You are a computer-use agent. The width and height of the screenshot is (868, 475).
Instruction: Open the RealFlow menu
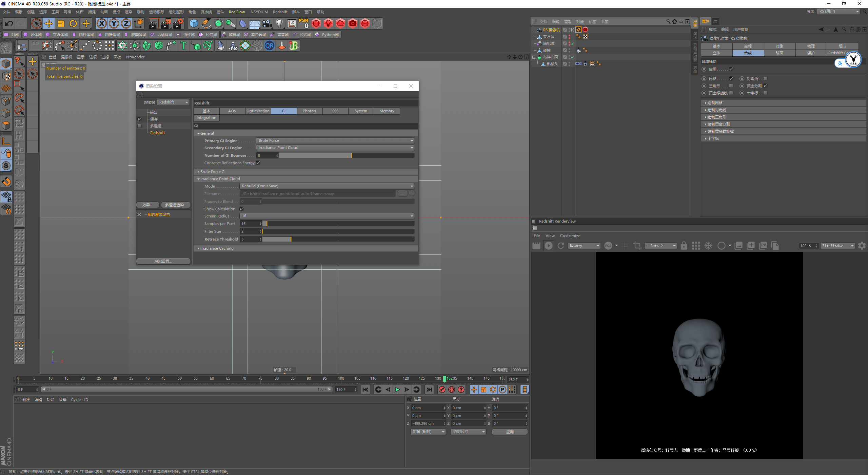pyautogui.click(x=236, y=12)
